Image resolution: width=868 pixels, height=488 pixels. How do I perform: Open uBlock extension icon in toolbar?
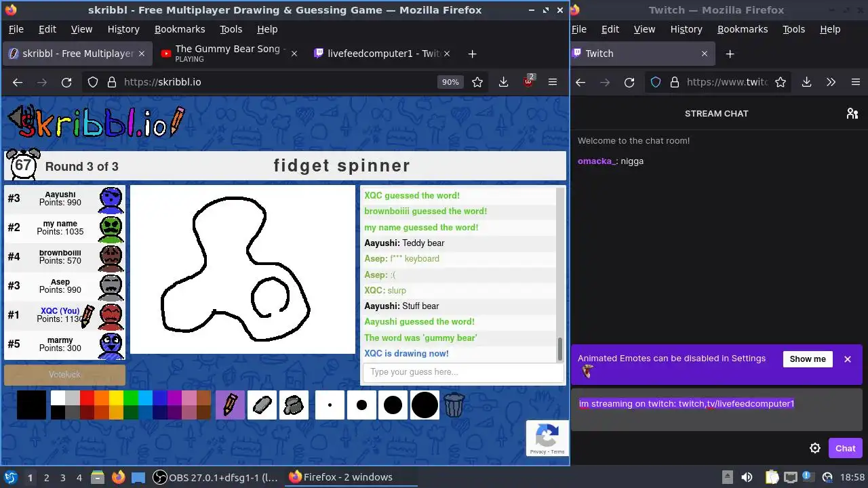click(528, 81)
